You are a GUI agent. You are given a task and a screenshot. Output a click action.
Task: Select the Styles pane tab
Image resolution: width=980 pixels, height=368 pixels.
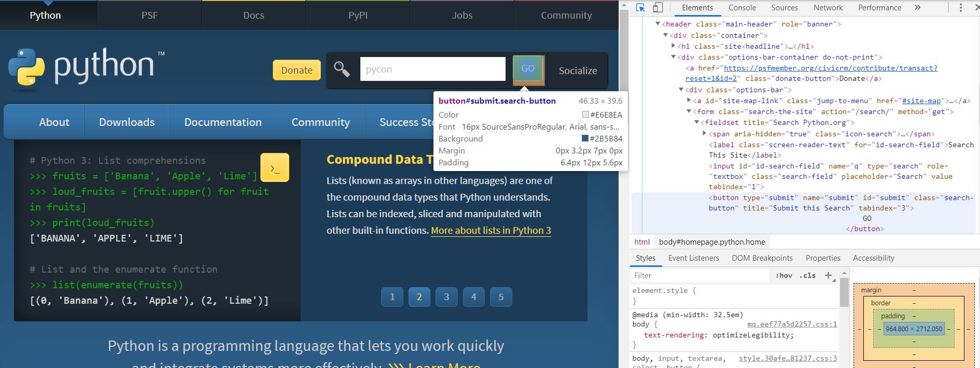point(646,258)
